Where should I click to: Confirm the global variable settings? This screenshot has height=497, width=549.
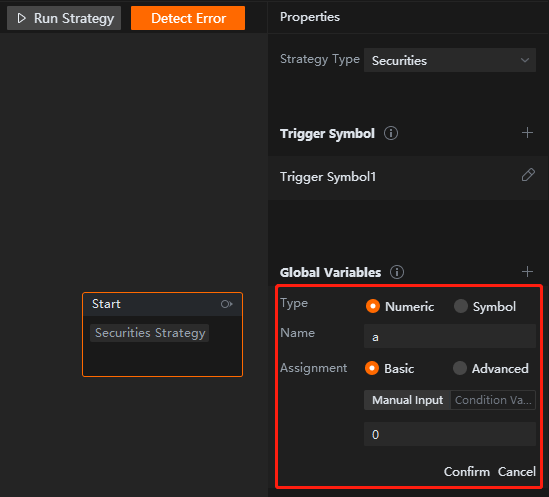[x=467, y=471]
